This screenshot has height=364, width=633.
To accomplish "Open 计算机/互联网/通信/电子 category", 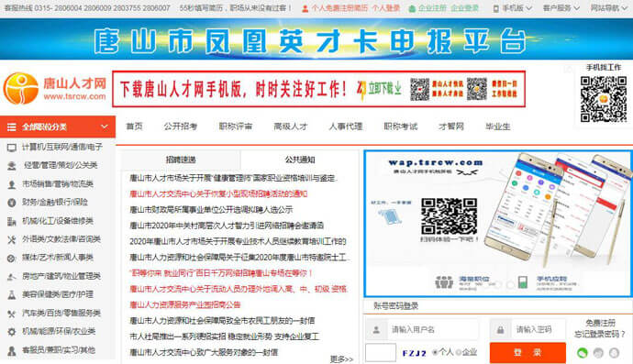I will pos(62,148).
